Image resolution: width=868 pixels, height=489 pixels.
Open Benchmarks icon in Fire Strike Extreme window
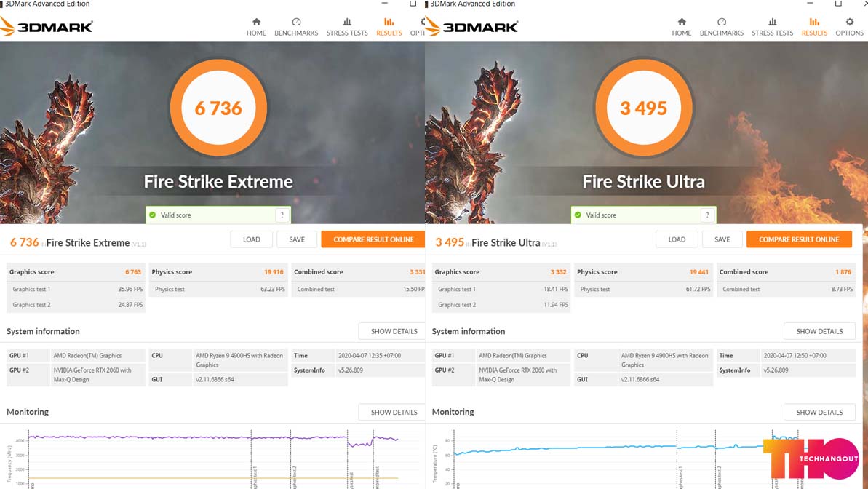point(296,22)
